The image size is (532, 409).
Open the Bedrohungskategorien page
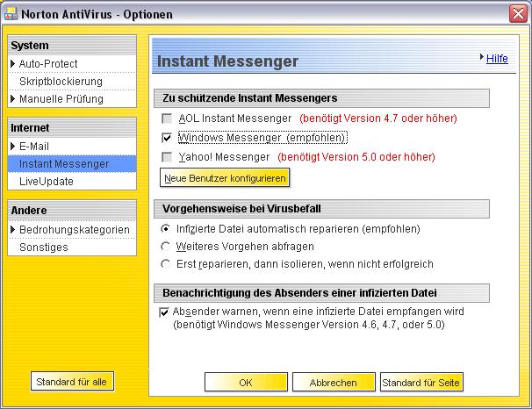click(75, 230)
